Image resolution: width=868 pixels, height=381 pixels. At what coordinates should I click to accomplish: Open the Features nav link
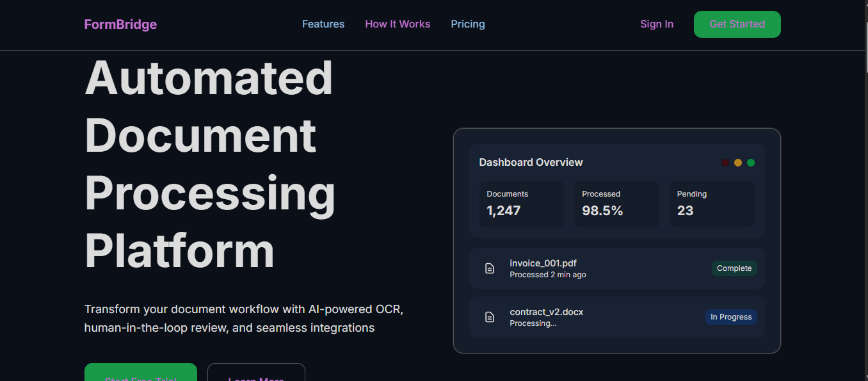[323, 24]
